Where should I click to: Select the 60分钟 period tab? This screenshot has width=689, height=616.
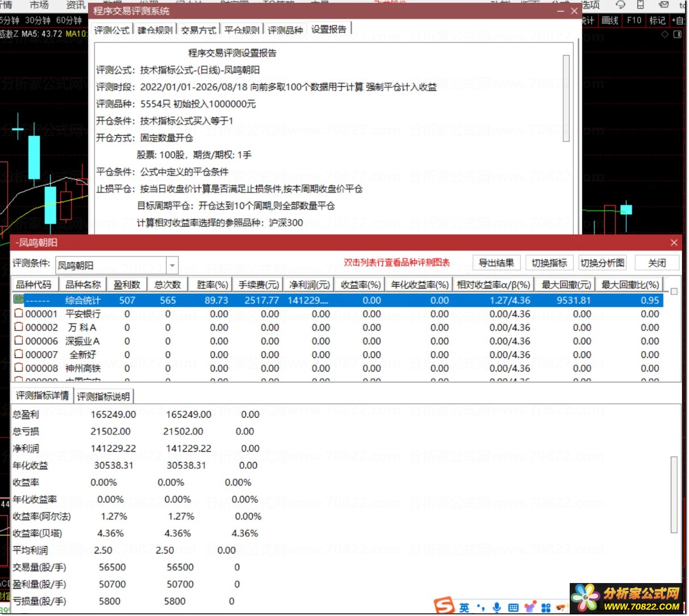pyautogui.click(x=69, y=20)
